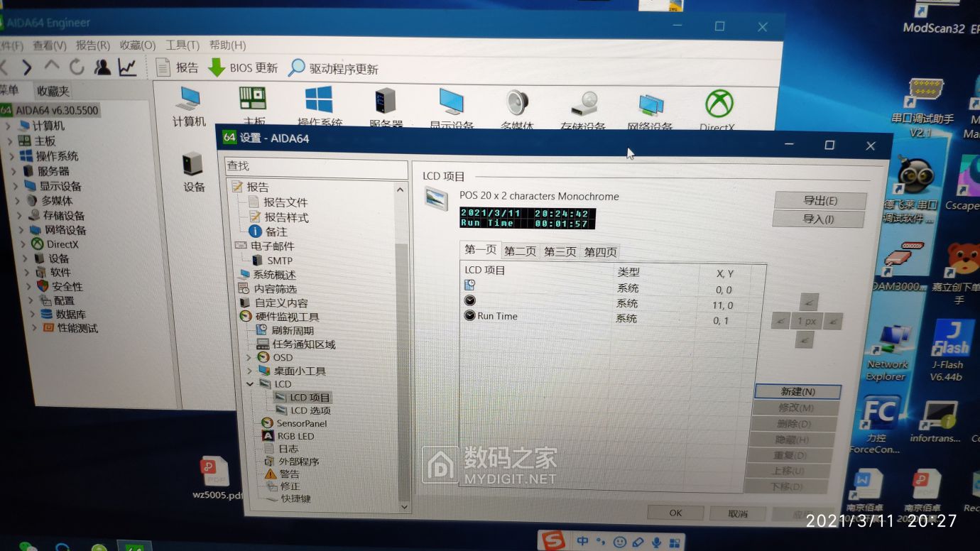Click the 新建(N) button
980x551 pixels.
tap(797, 391)
